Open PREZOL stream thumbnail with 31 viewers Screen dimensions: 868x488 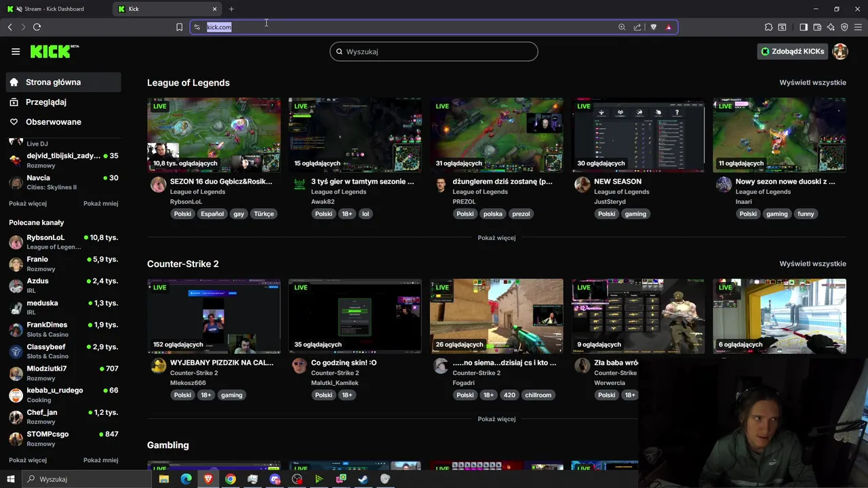[x=496, y=135]
